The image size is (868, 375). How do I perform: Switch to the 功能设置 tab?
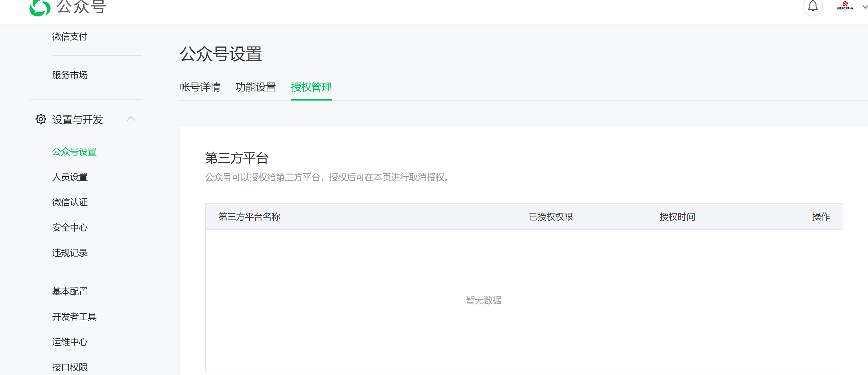(x=255, y=87)
